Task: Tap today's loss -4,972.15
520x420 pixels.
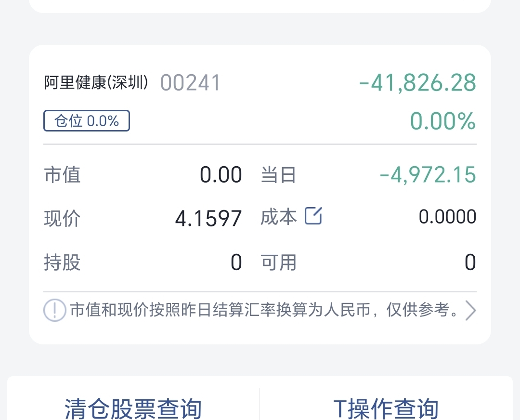Action: [428, 175]
